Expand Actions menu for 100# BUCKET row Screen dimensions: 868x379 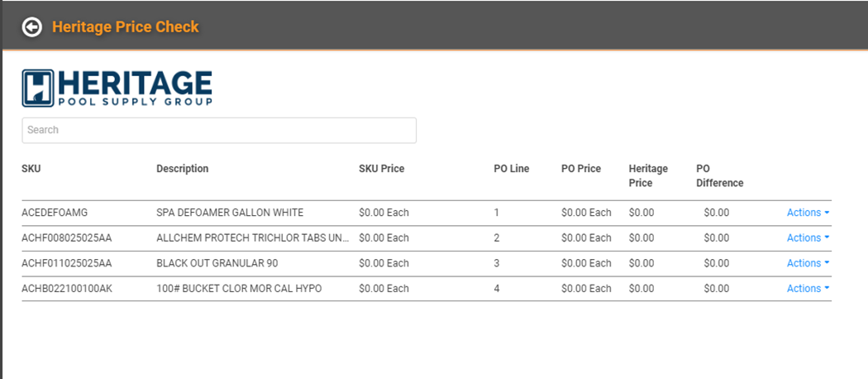(808, 289)
